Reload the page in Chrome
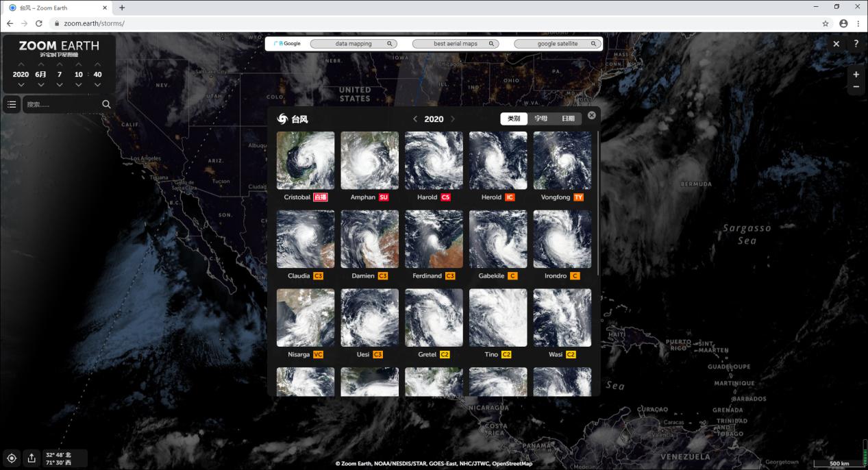 coord(38,23)
